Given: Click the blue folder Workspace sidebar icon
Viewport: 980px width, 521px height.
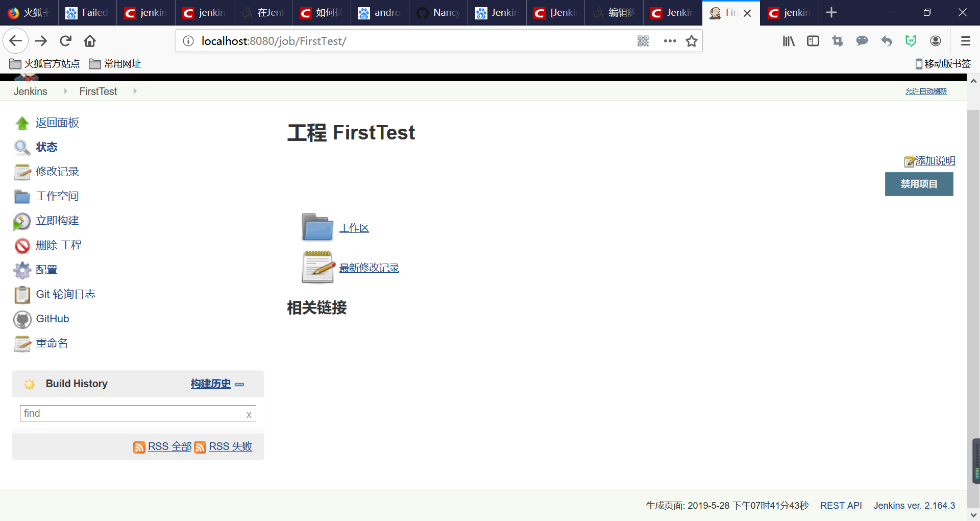Looking at the screenshot, I should click(x=22, y=197).
